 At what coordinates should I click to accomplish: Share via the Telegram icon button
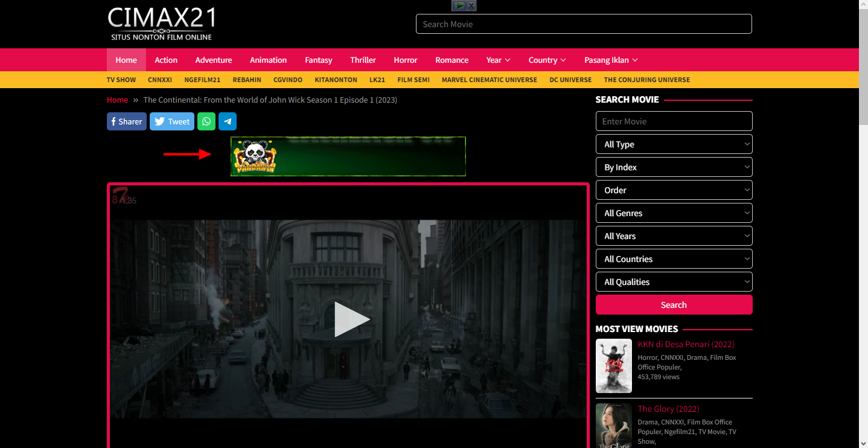[228, 121]
